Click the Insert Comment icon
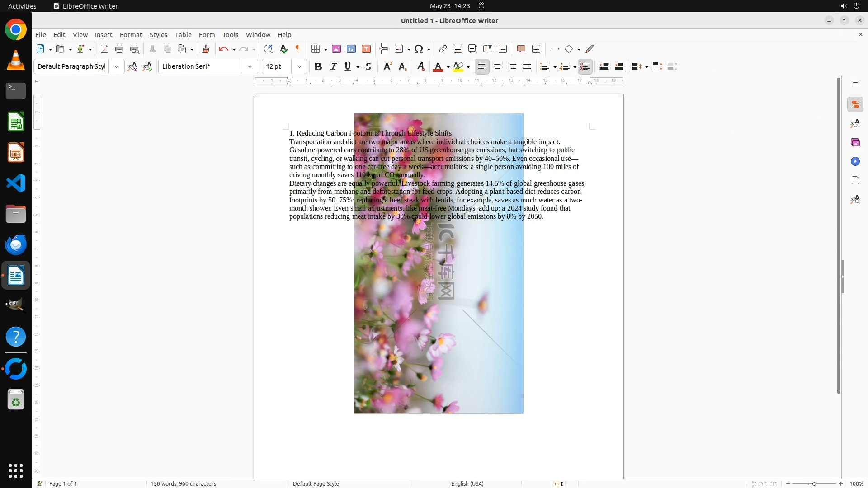The height and width of the screenshot is (488, 868). pyautogui.click(x=521, y=49)
